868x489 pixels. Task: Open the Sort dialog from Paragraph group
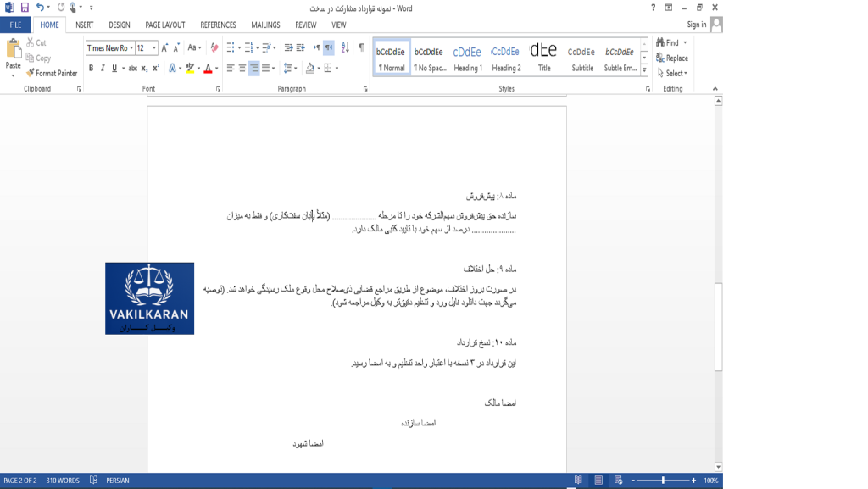(345, 47)
